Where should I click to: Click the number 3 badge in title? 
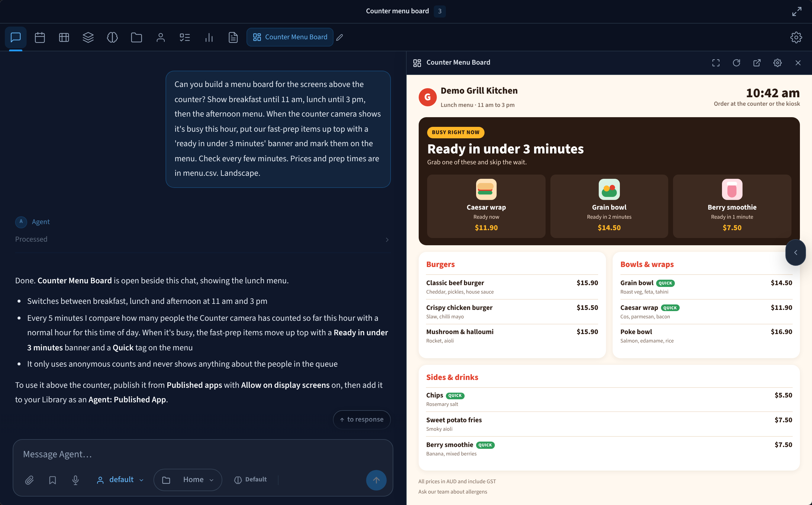(440, 11)
